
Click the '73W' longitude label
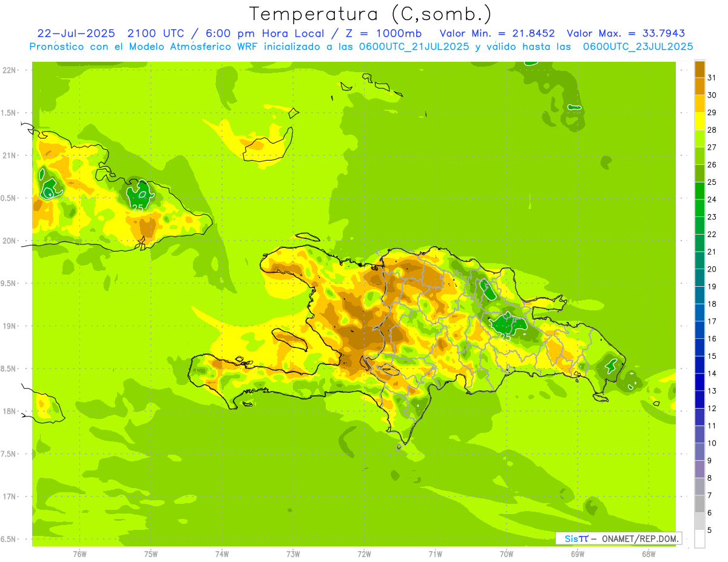tap(293, 554)
